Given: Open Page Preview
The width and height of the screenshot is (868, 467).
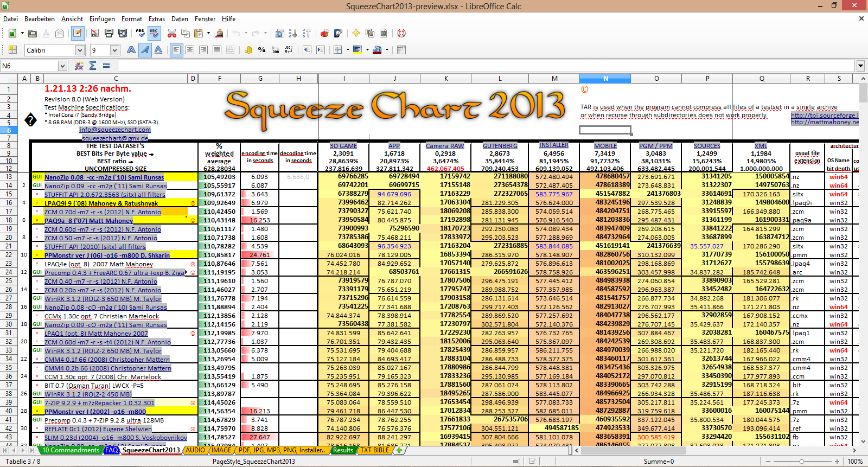Looking at the screenshot, I should point(123,33).
